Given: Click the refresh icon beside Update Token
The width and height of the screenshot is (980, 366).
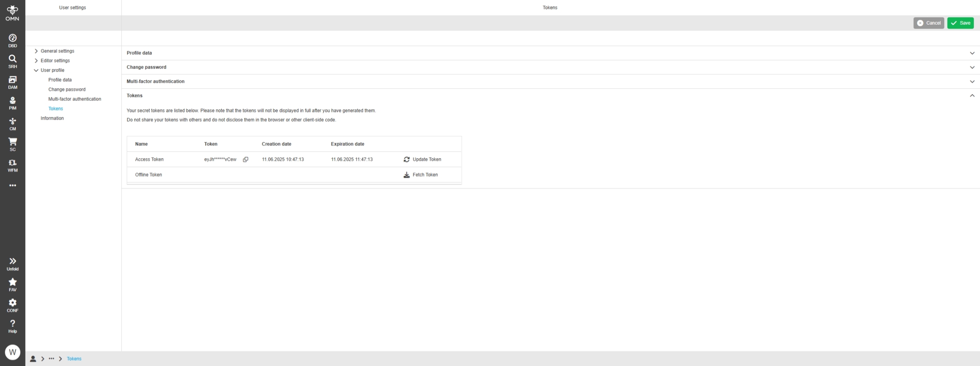Looking at the screenshot, I should (406, 159).
